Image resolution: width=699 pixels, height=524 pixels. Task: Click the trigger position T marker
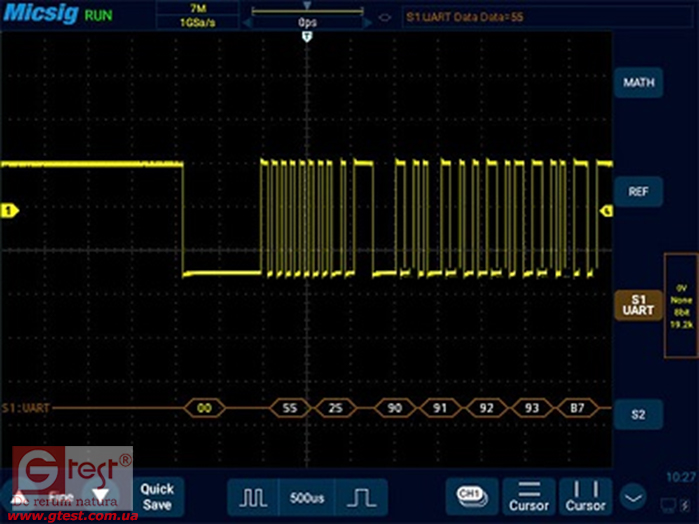coord(307,36)
